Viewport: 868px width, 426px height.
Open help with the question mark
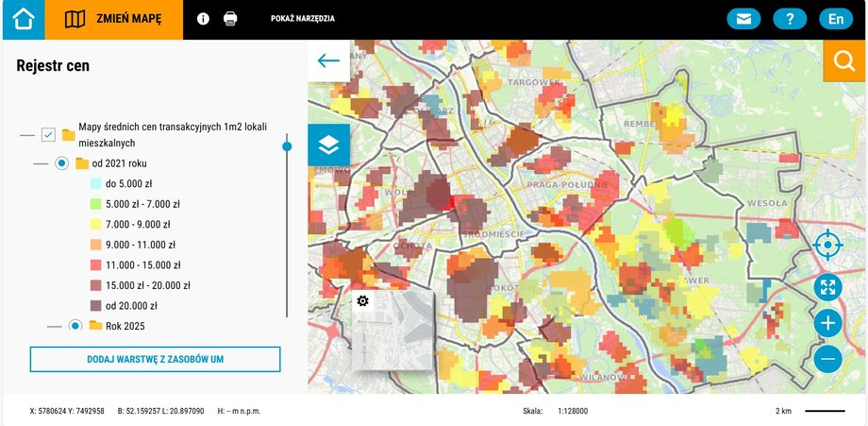tap(790, 19)
